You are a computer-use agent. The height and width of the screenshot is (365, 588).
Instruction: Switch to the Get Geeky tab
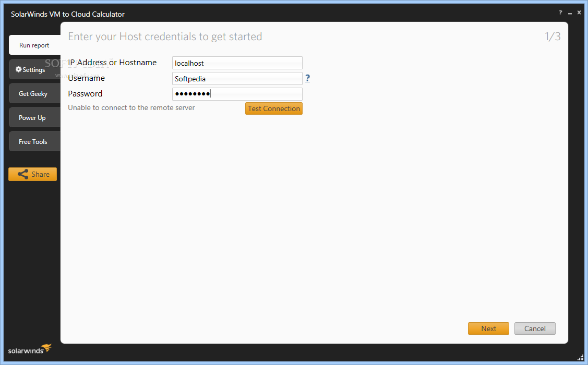tap(35, 94)
